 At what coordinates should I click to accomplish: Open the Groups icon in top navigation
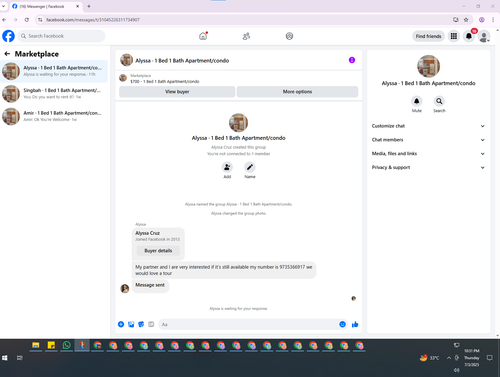click(x=289, y=36)
